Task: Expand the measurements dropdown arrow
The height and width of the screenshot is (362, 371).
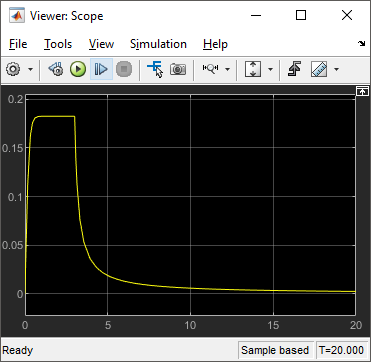Action: tap(336, 69)
